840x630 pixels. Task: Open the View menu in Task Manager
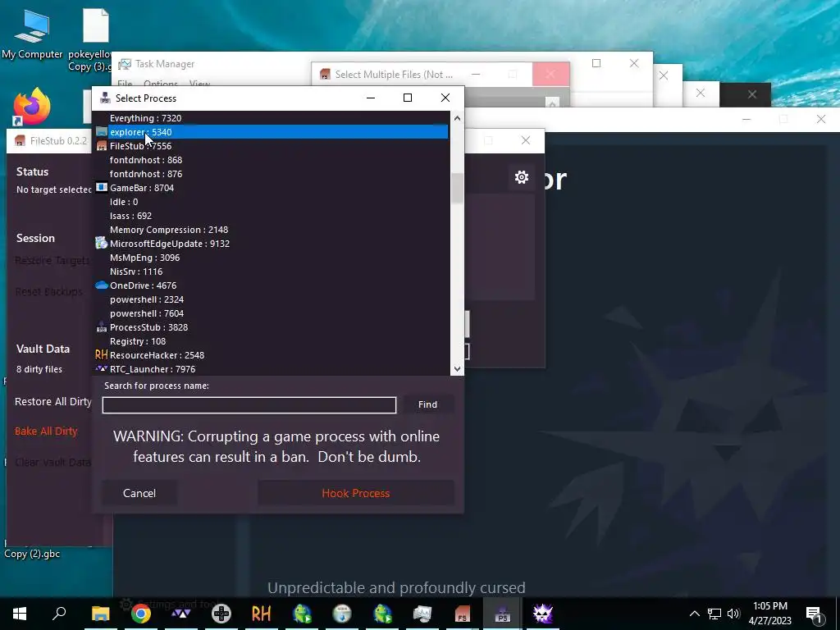pos(200,84)
